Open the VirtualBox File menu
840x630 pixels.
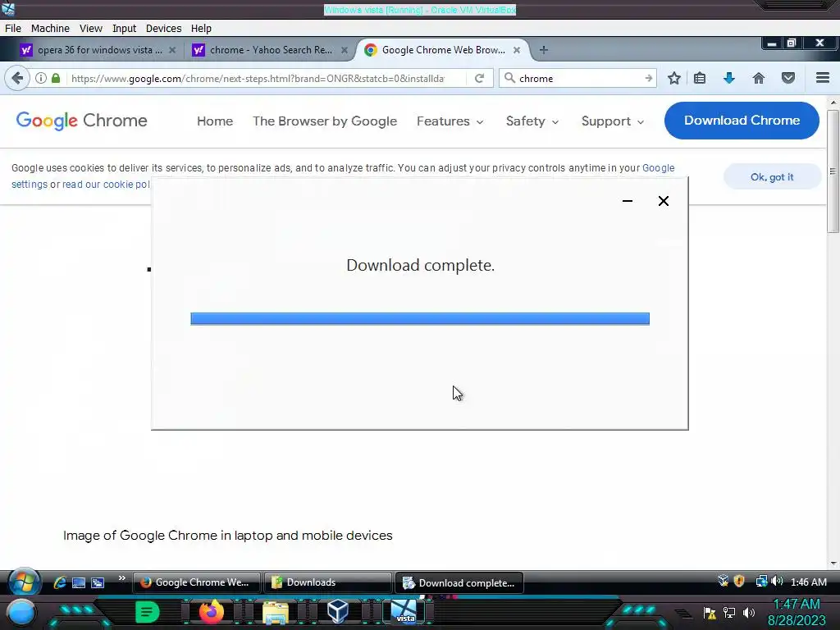tap(13, 29)
